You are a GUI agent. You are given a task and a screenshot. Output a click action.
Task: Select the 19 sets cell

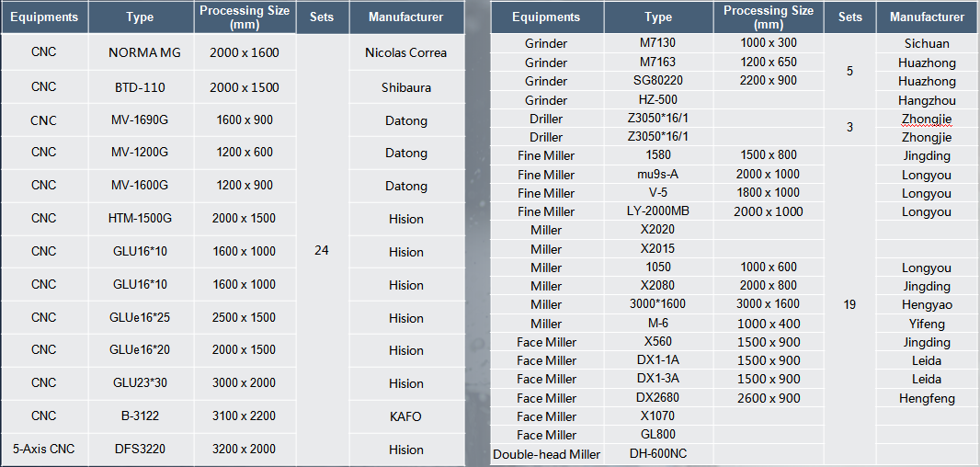pos(849,304)
